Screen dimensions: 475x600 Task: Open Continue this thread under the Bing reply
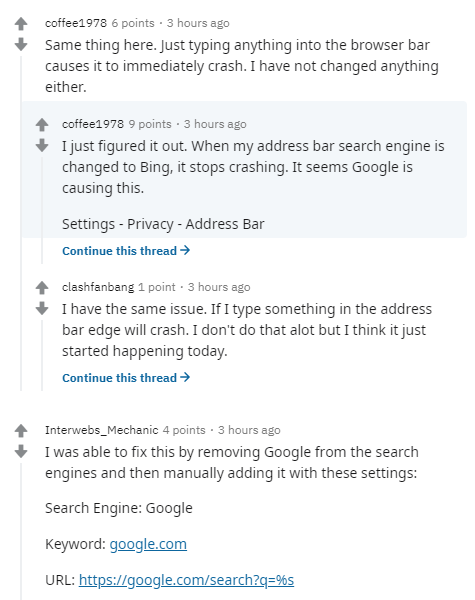tap(126, 251)
